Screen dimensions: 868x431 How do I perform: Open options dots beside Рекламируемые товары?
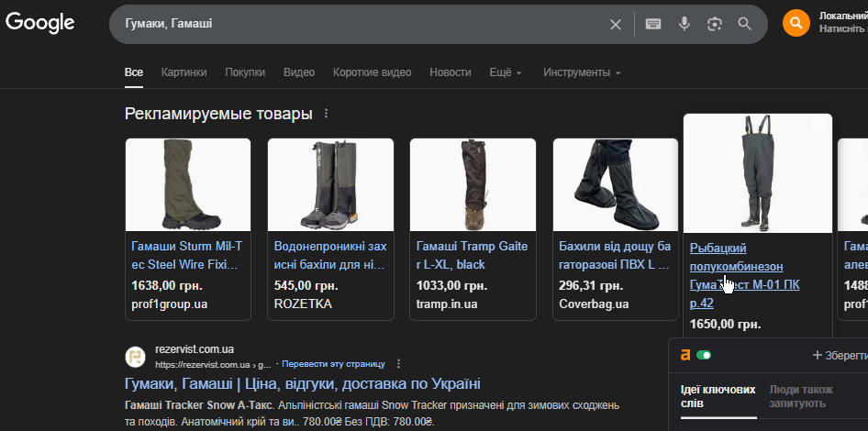click(326, 114)
